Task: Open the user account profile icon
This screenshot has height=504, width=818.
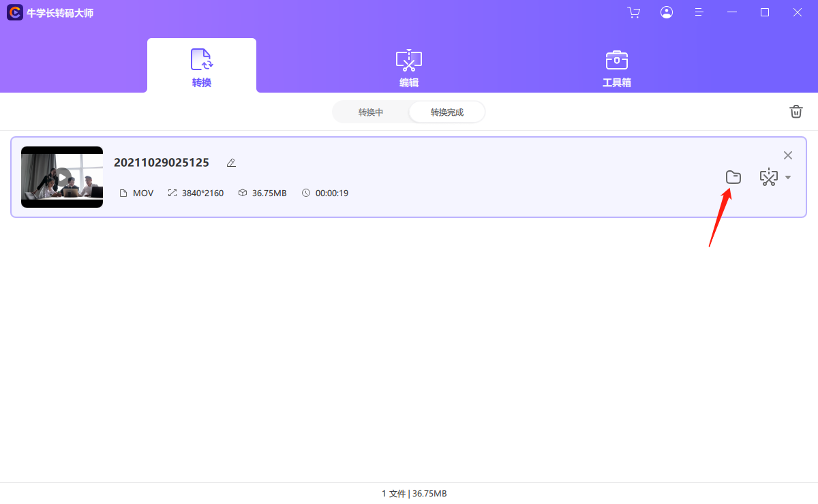Action: click(667, 12)
